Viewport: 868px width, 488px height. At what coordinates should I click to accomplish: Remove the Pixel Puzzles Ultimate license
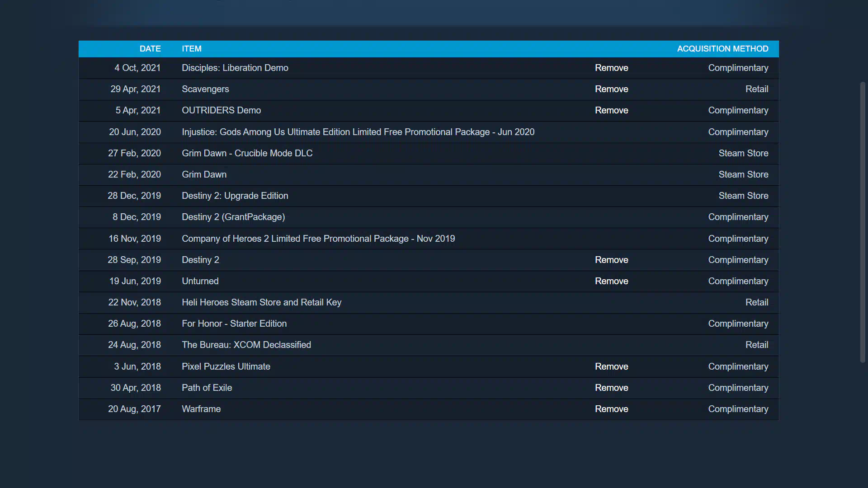click(611, 366)
